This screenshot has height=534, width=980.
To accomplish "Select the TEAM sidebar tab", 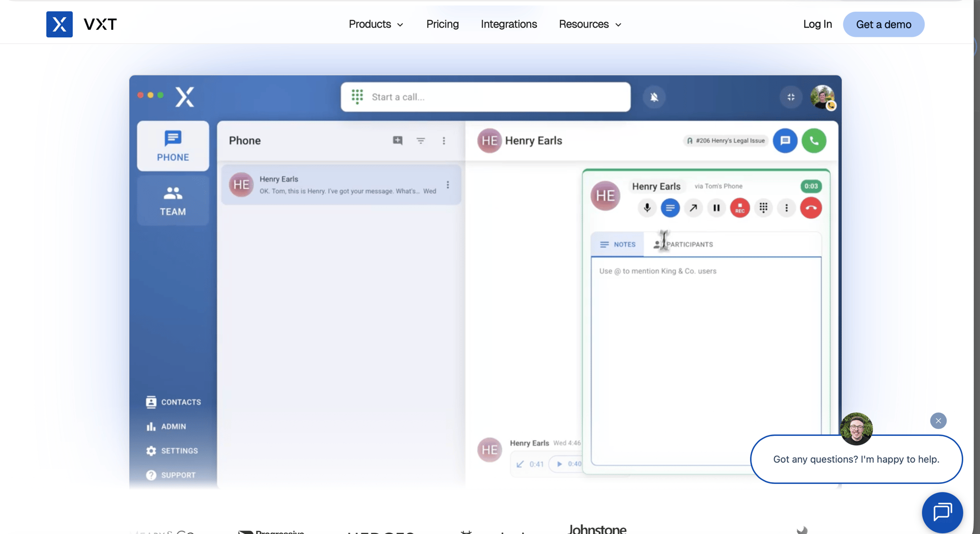I will [173, 200].
